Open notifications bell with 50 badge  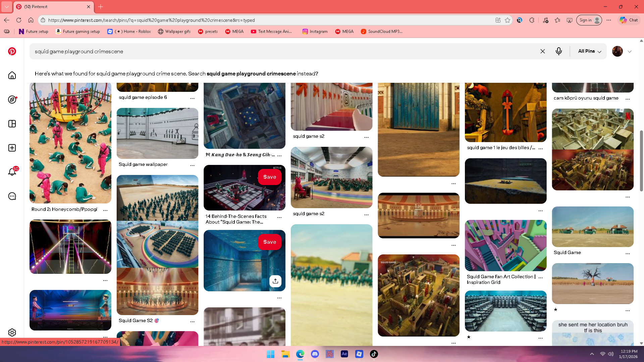pyautogui.click(x=12, y=172)
